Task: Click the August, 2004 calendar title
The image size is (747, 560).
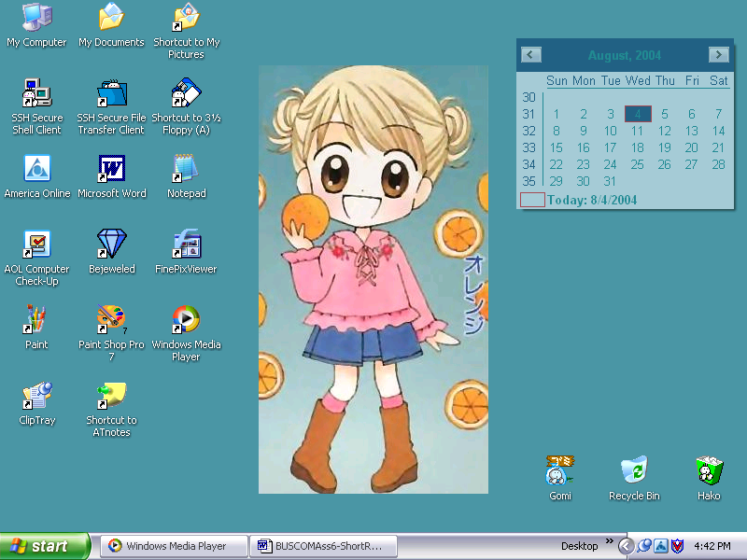Action: point(625,55)
